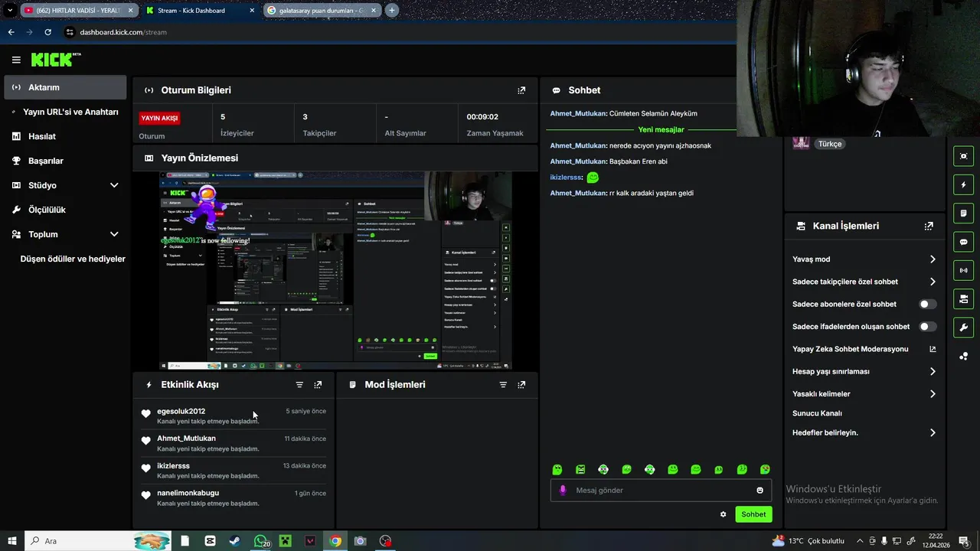Open Mod İşlemleri filter icon

(x=503, y=385)
